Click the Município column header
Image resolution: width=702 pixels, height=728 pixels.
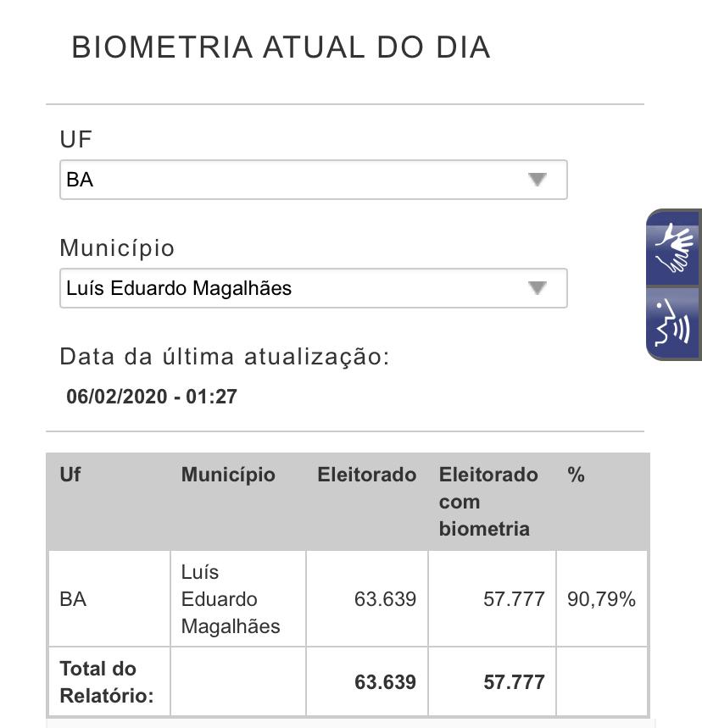click(228, 475)
